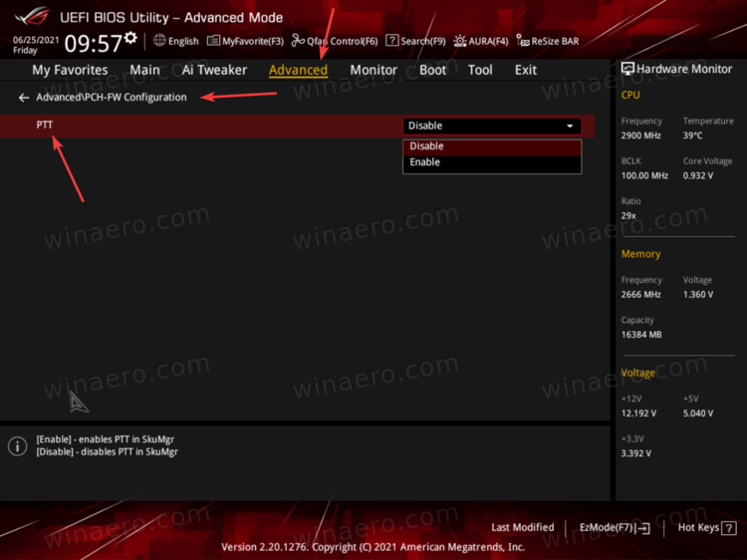Click the Hardware Monitor screen icon

[627, 69]
